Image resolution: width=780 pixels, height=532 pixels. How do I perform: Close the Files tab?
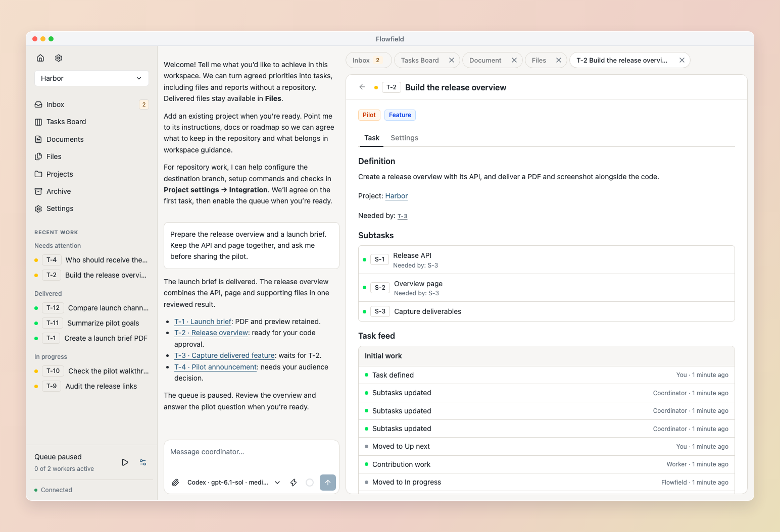(559, 60)
